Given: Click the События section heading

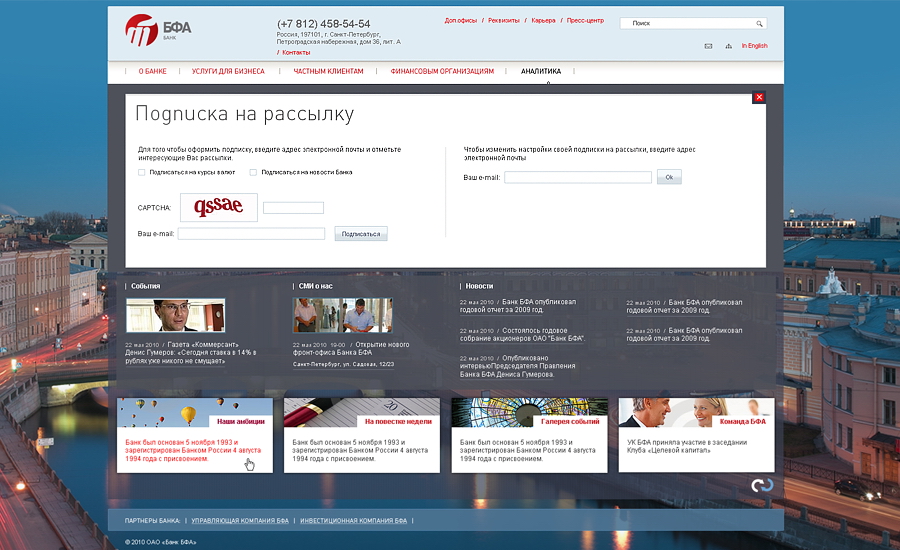Looking at the screenshot, I should (146, 286).
